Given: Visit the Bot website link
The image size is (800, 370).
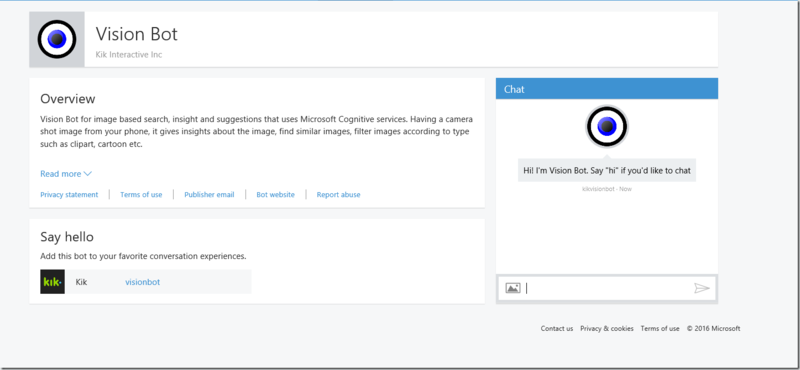Looking at the screenshot, I should click(x=276, y=194).
